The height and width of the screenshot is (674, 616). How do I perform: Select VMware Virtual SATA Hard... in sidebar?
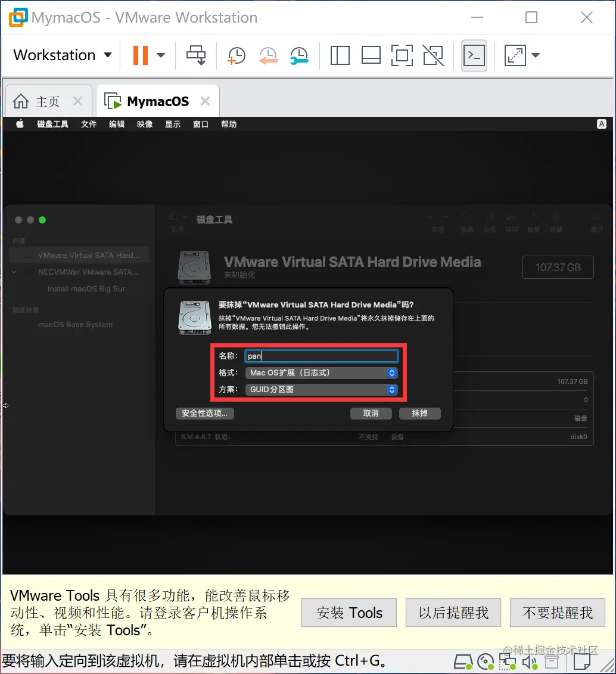[x=80, y=255]
